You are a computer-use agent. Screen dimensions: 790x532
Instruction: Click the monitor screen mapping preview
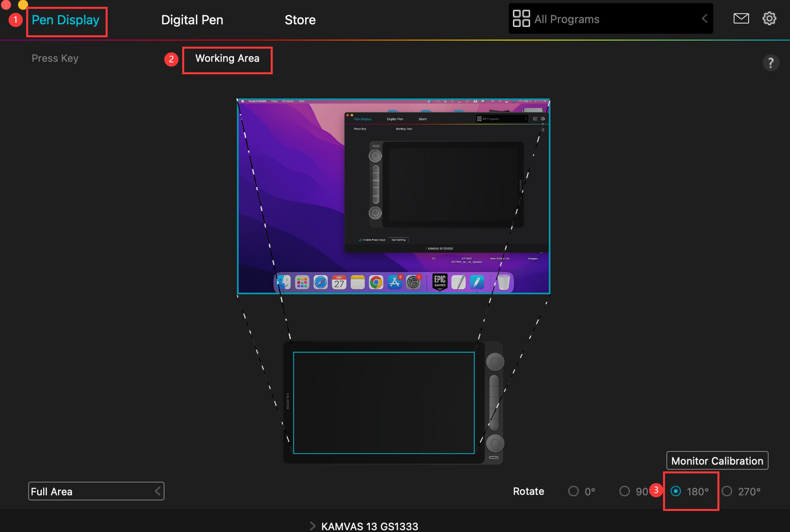393,196
